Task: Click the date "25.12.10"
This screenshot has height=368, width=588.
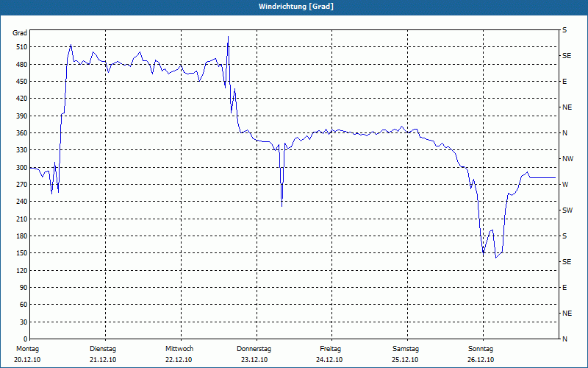Action: tap(405, 360)
